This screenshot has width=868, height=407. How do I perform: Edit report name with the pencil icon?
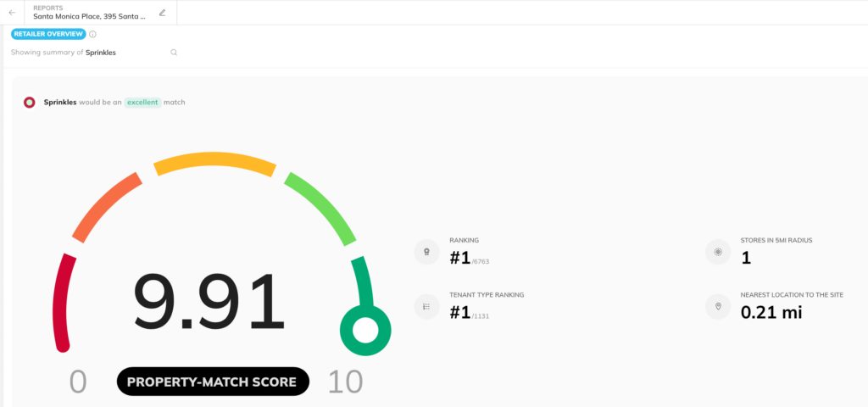[x=162, y=13]
